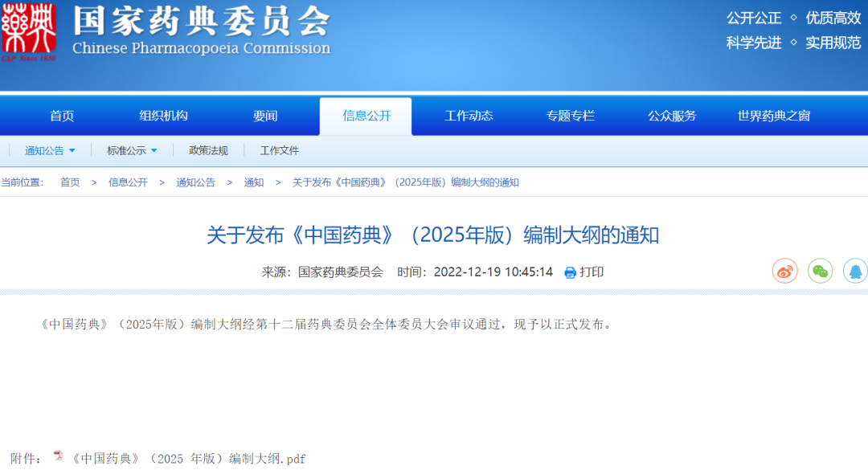868x470 pixels.
Task: Click the 公开公正 slogan text
Action: click(753, 18)
